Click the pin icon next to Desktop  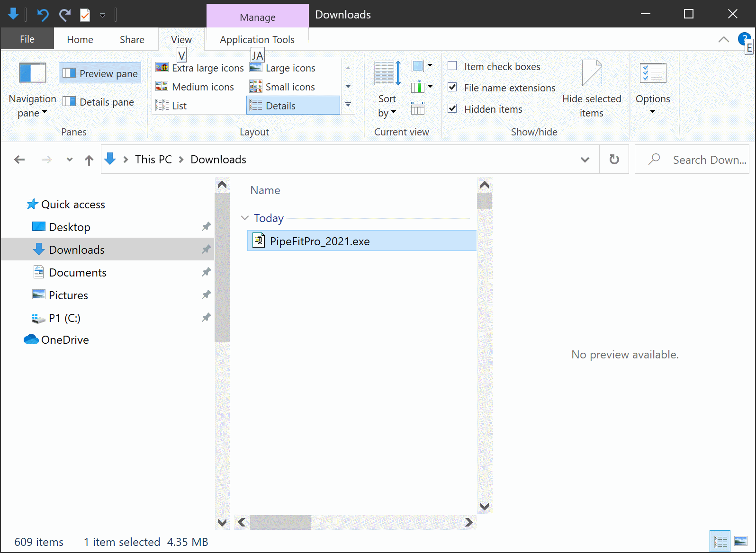[206, 227]
